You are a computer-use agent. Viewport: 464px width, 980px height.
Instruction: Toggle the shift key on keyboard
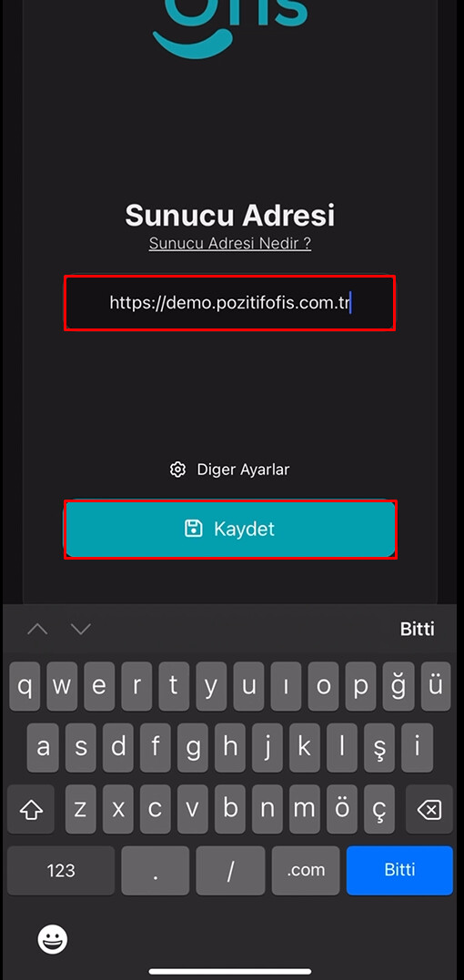coord(31,809)
